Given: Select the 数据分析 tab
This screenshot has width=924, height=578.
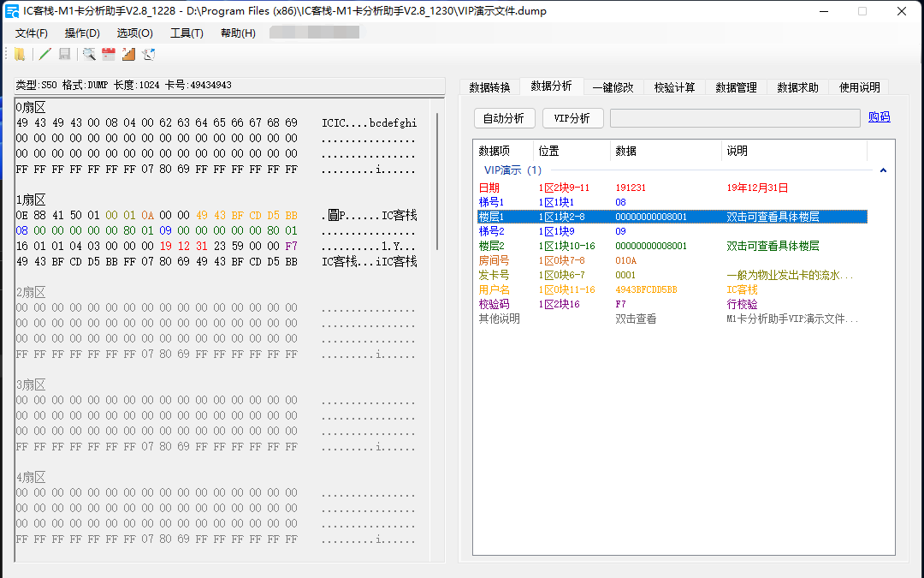Looking at the screenshot, I should pos(551,86).
